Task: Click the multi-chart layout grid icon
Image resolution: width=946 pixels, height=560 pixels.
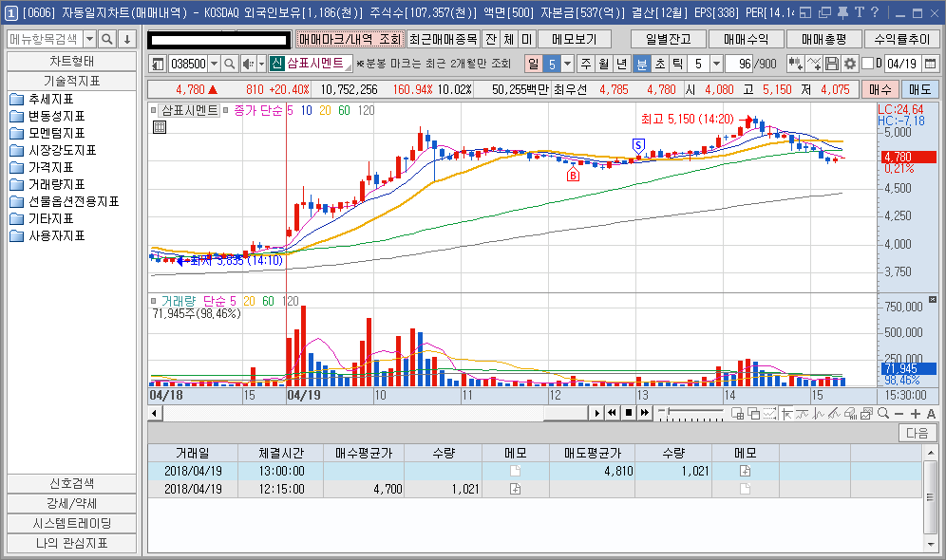Action: (738, 413)
